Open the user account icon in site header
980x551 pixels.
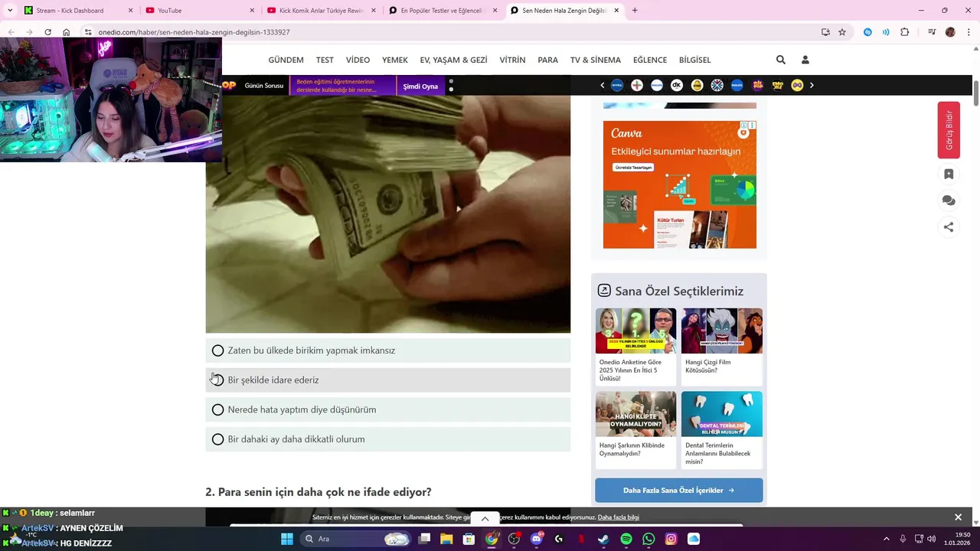(805, 60)
